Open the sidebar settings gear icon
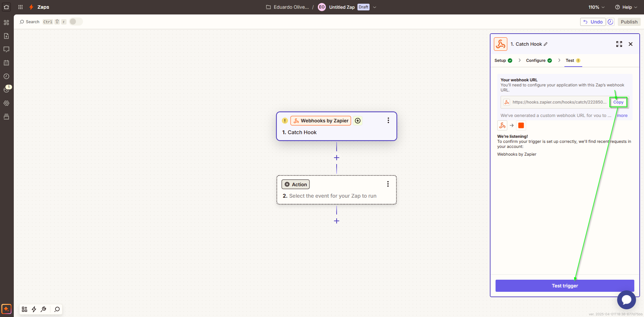The image size is (644, 317). tap(6, 103)
